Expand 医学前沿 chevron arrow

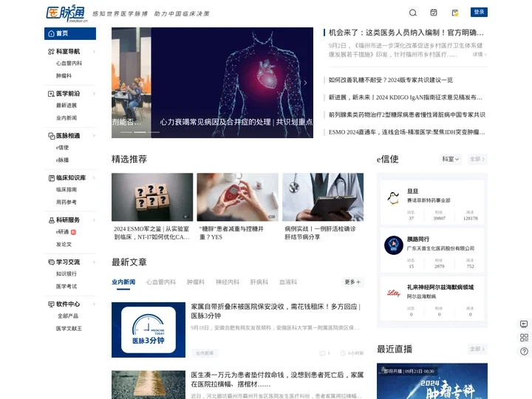tap(94, 94)
